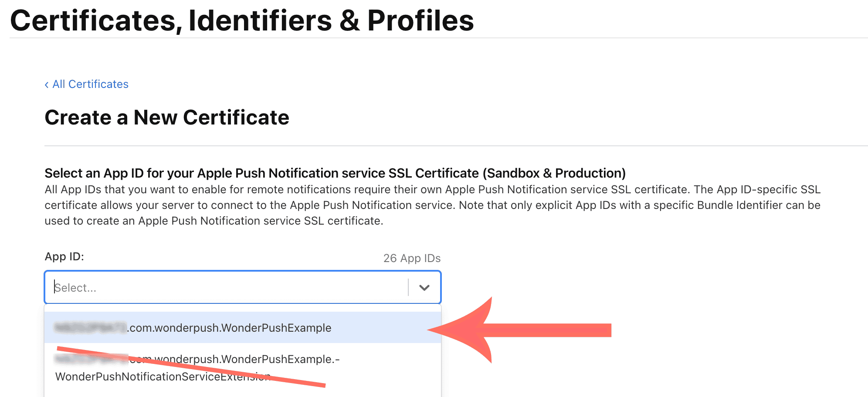Click the vertical separator in the dropdown

[x=408, y=287]
